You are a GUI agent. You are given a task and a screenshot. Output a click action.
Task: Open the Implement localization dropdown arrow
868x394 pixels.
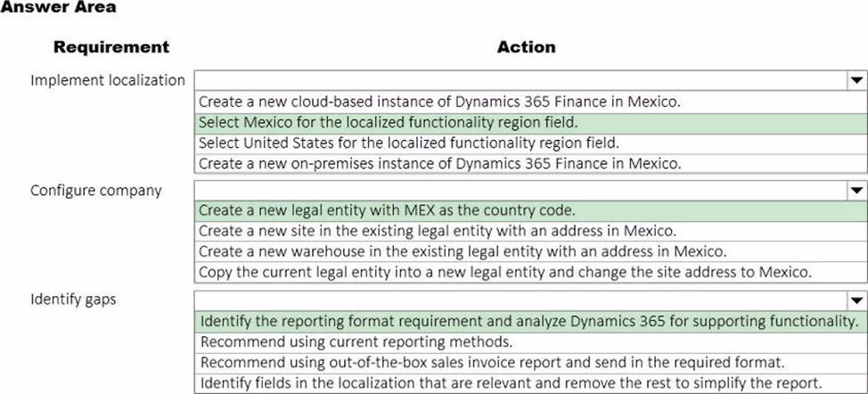856,80
